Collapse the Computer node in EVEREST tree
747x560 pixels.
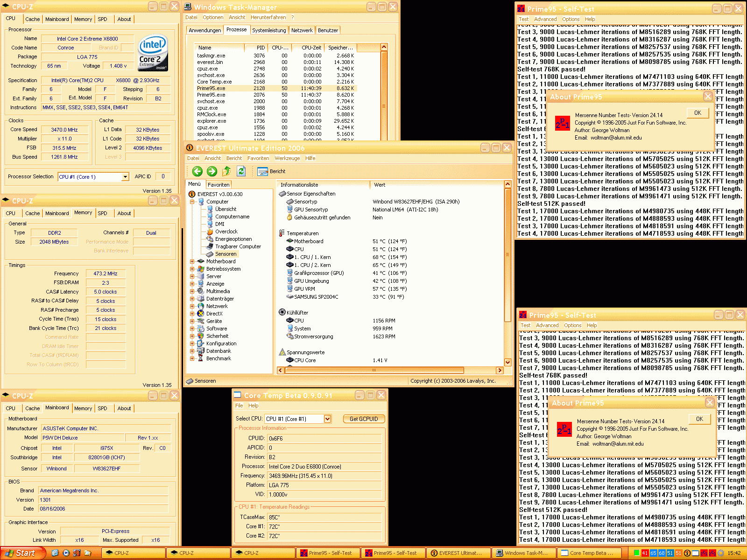[192, 202]
